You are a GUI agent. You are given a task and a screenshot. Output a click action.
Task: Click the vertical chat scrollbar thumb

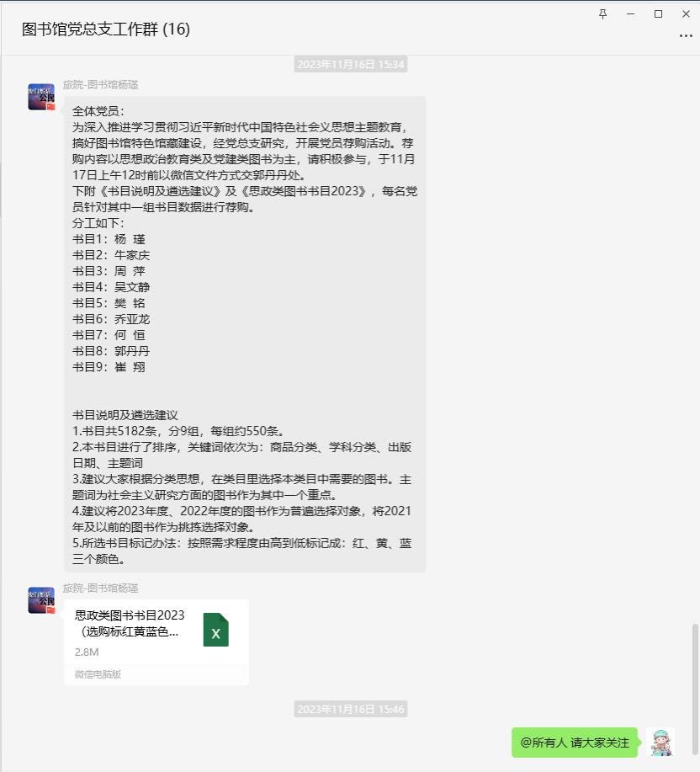coord(695,689)
